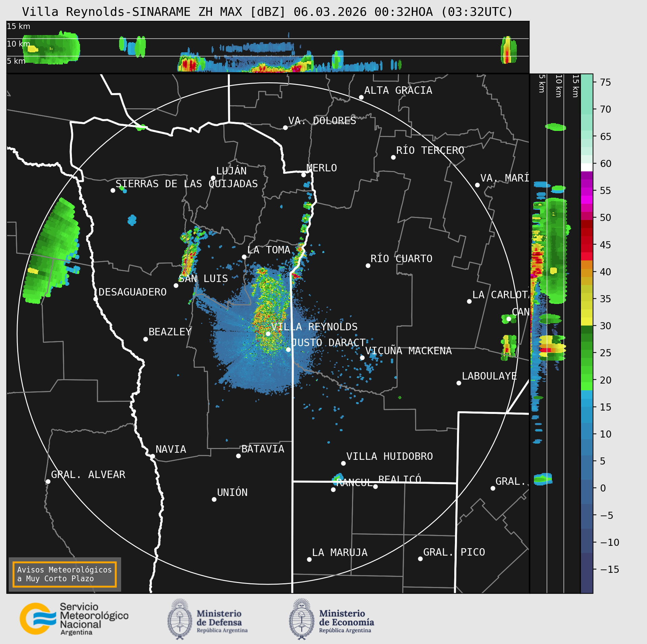
Task: Click the white dot marking Río Cuarto
Action: coord(368,266)
